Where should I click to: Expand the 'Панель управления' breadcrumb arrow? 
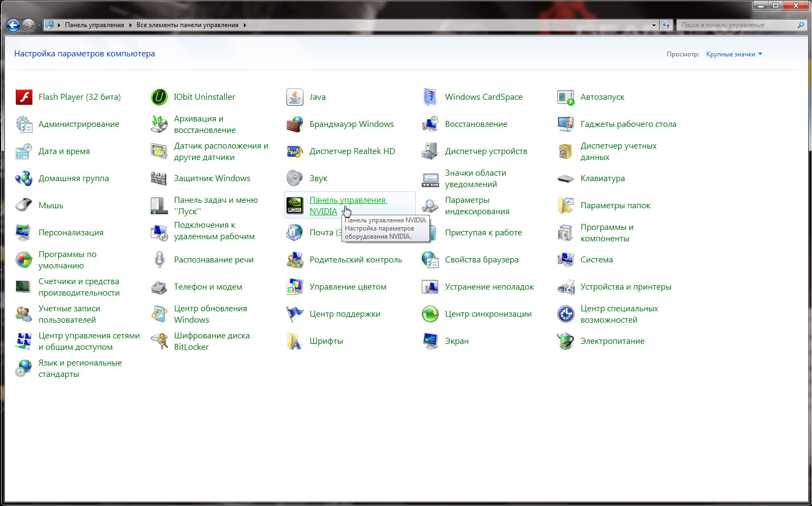130,25
